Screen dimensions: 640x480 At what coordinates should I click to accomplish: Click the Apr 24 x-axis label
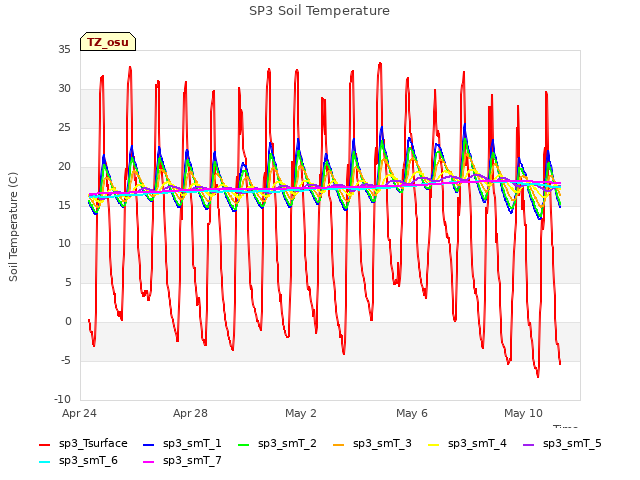[79, 413]
